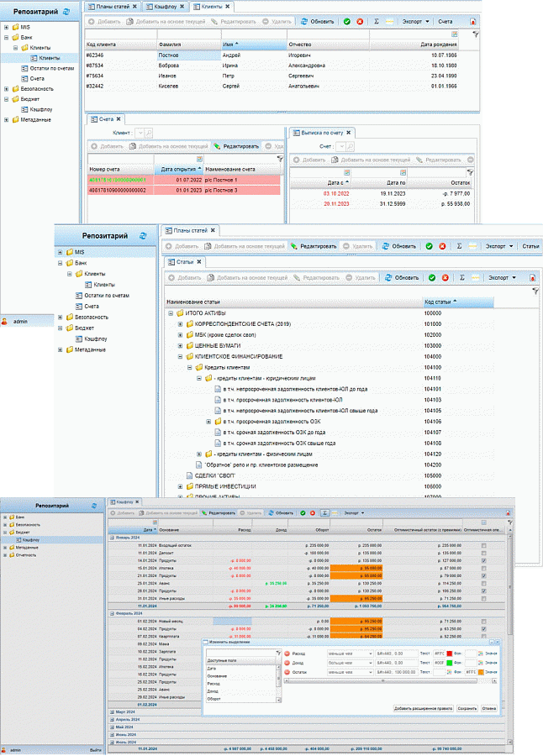Pick the red text color swatch for Расход
Viewport: 543px width, 756px height.
pos(450,654)
